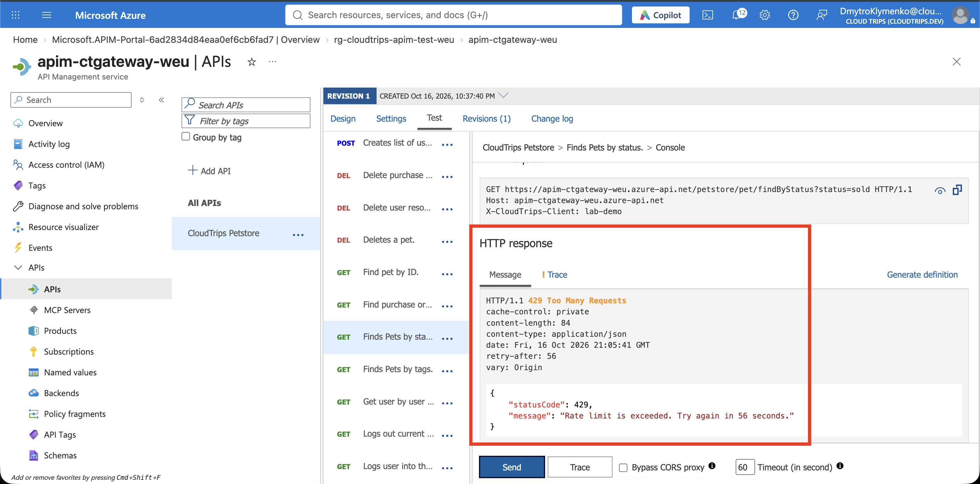Toggle expand/collapse all sidebar groups arrows

point(142,100)
